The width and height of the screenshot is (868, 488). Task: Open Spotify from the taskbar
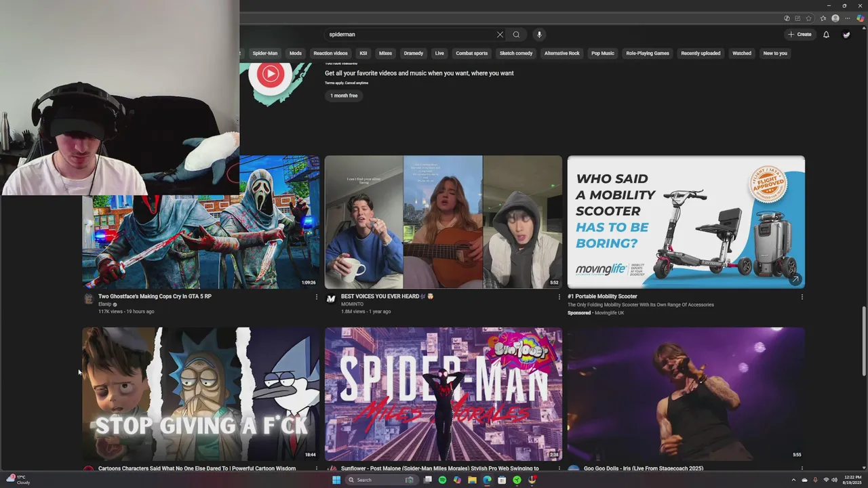pos(442,480)
